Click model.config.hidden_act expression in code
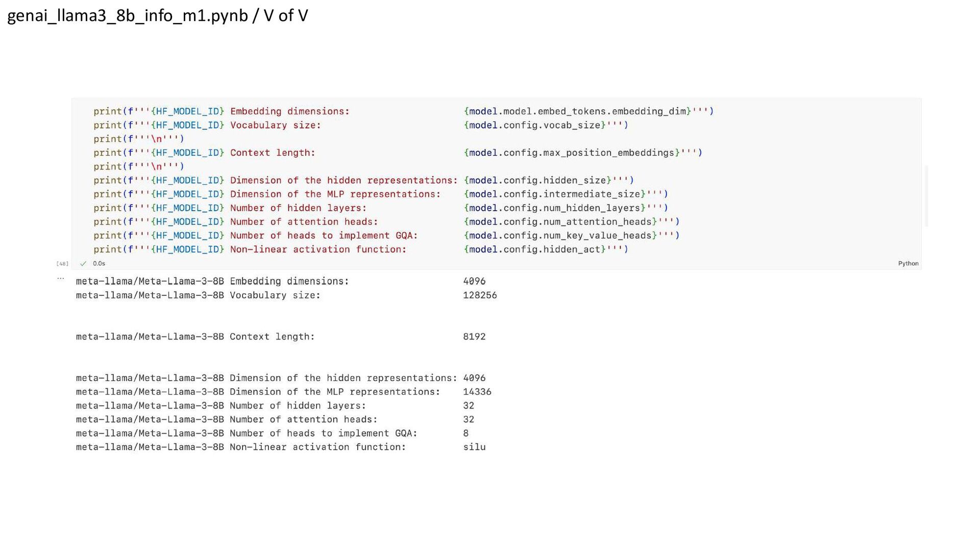The image size is (980, 551). 535,249
